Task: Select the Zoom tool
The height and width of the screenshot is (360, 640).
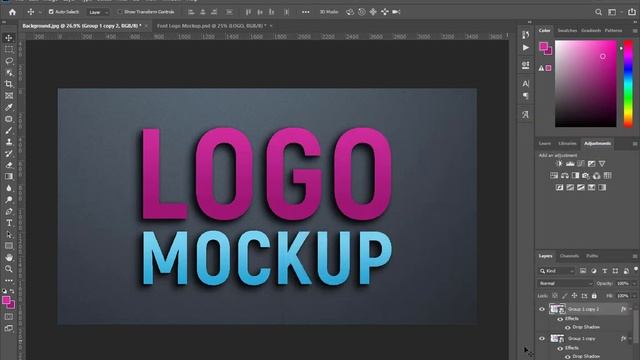Action: (x=9, y=269)
